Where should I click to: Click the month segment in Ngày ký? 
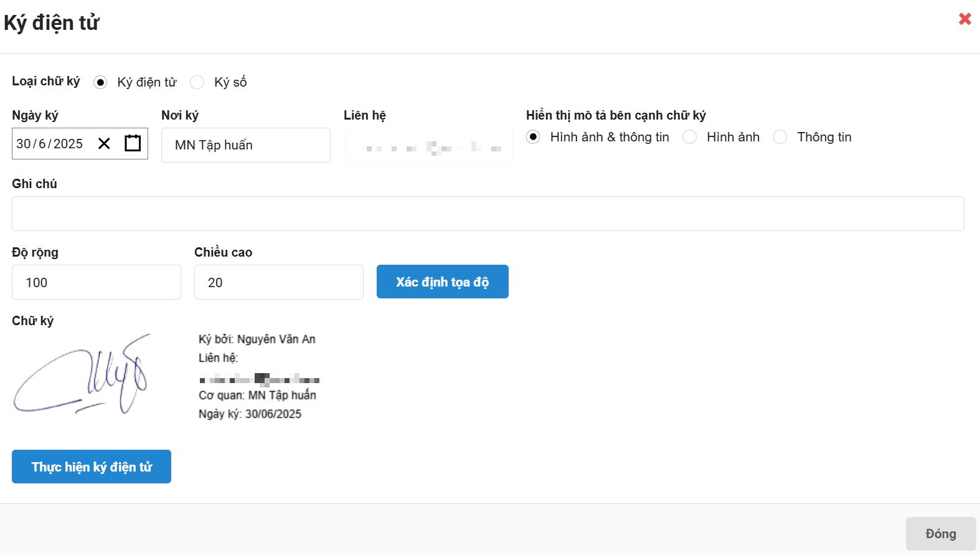pos(42,144)
